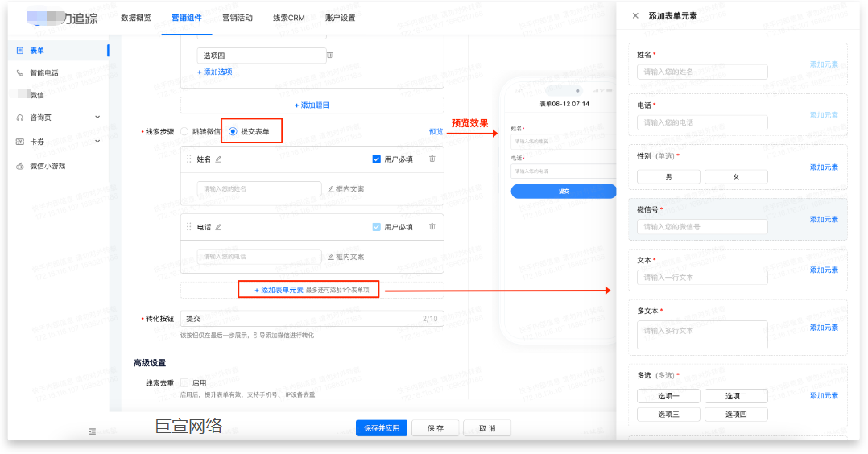Click the + 添加题目 button
This screenshot has width=868, height=454.
pos(312,105)
